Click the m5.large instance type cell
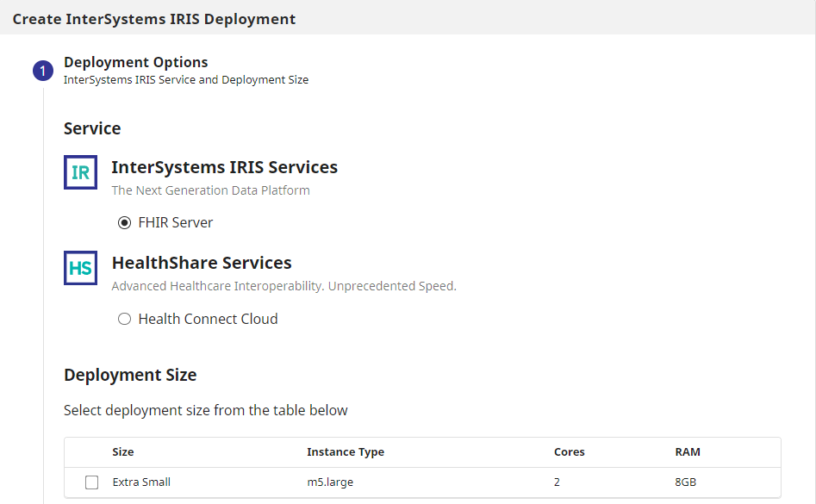816x504 pixels. click(x=329, y=482)
